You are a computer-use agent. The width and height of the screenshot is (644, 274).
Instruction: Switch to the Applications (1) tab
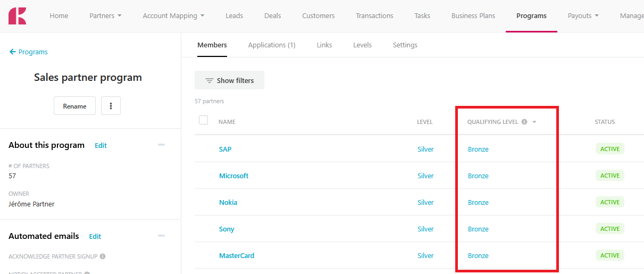point(272,45)
